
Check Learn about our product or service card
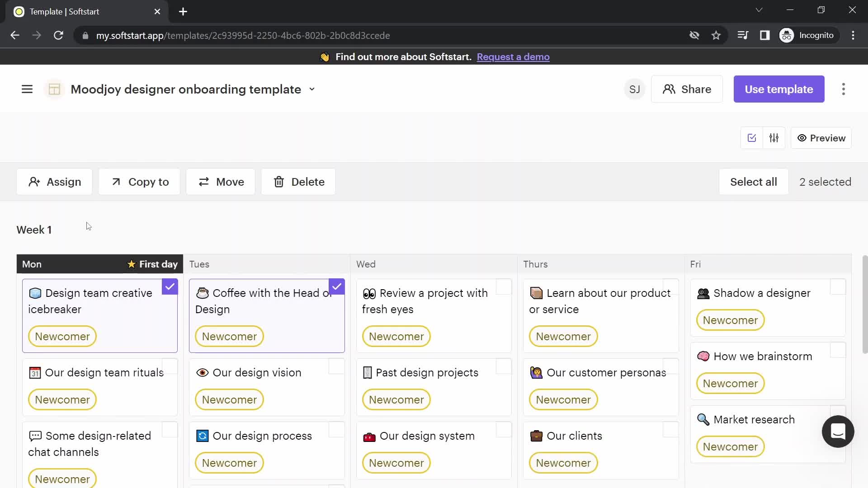point(671,286)
